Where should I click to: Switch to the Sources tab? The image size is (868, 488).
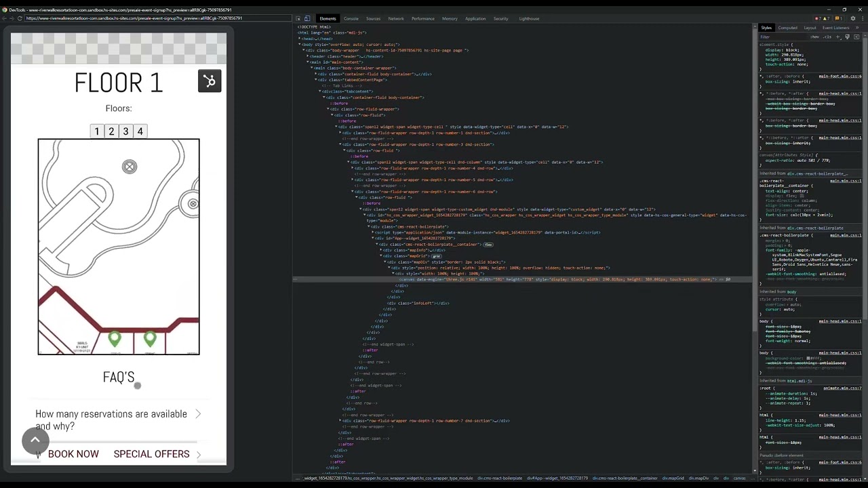(x=373, y=18)
